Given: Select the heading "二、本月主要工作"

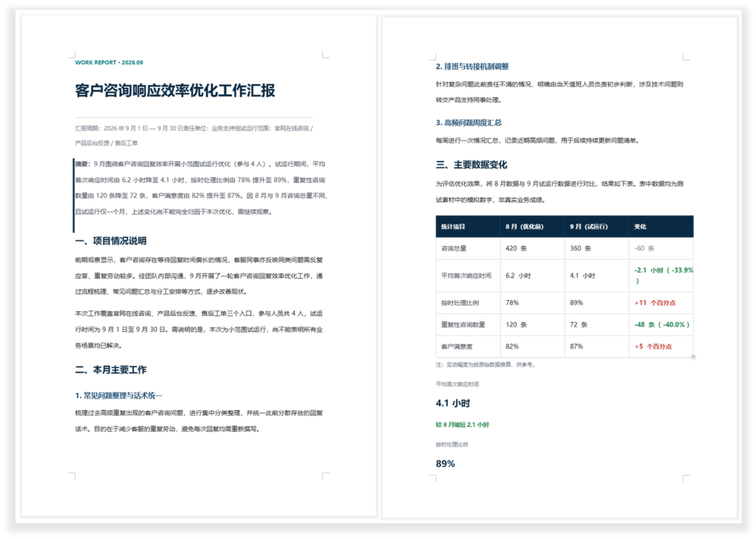Looking at the screenshot, I should (x=111, y=370).
